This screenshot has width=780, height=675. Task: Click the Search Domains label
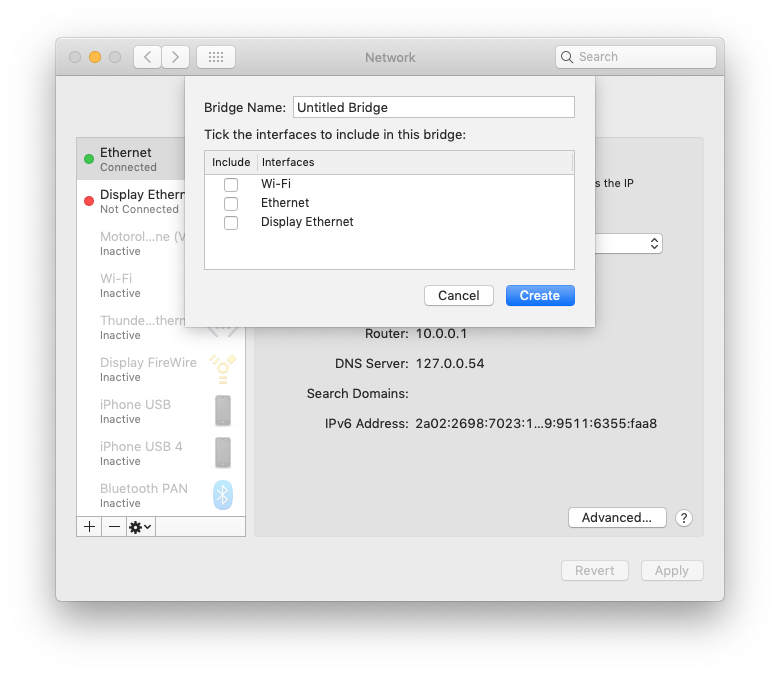[358, 393]
